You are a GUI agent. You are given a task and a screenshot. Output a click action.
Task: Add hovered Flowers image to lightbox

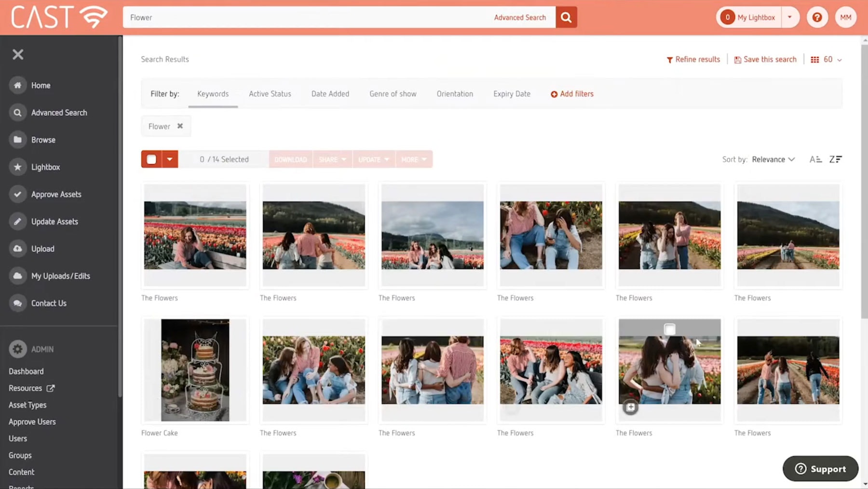coord(630,407)
